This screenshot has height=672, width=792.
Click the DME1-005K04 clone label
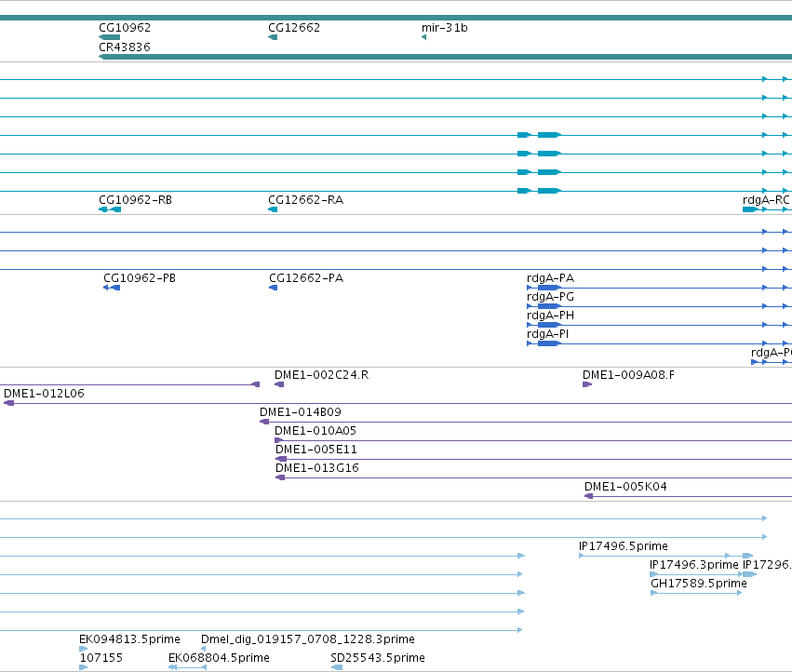(x=625, y=488)
